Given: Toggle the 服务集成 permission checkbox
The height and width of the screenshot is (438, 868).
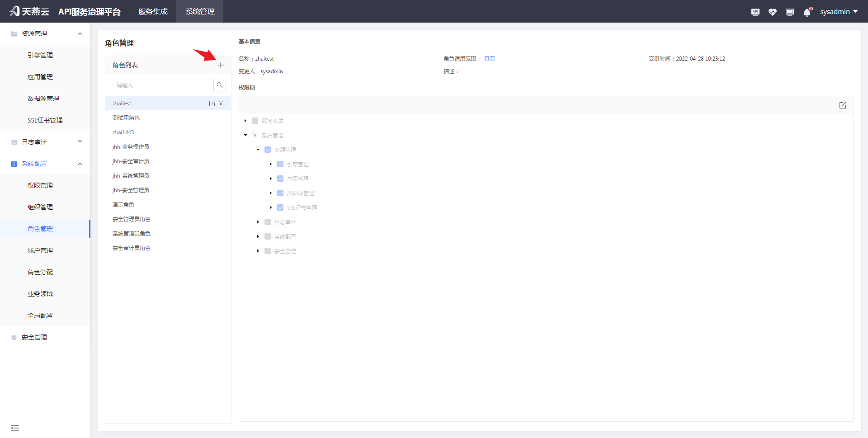Looking at the screenshot, I should pyautogui.click(x=255, y=121).
